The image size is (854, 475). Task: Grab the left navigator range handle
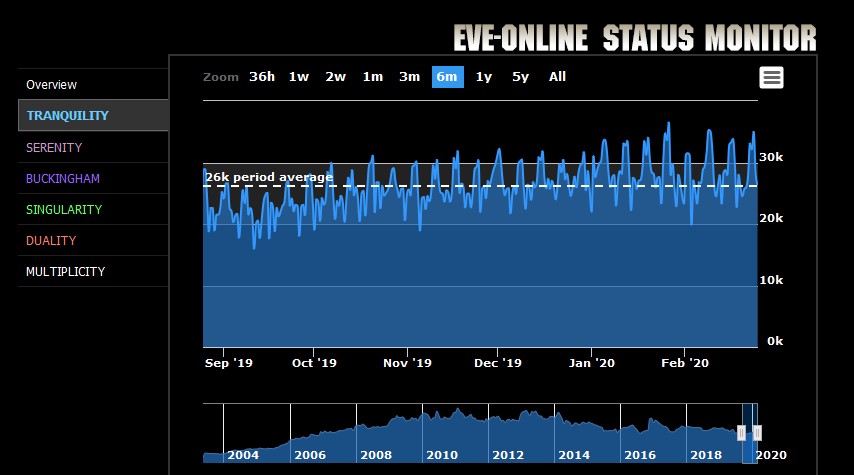[x=741, y=433]
